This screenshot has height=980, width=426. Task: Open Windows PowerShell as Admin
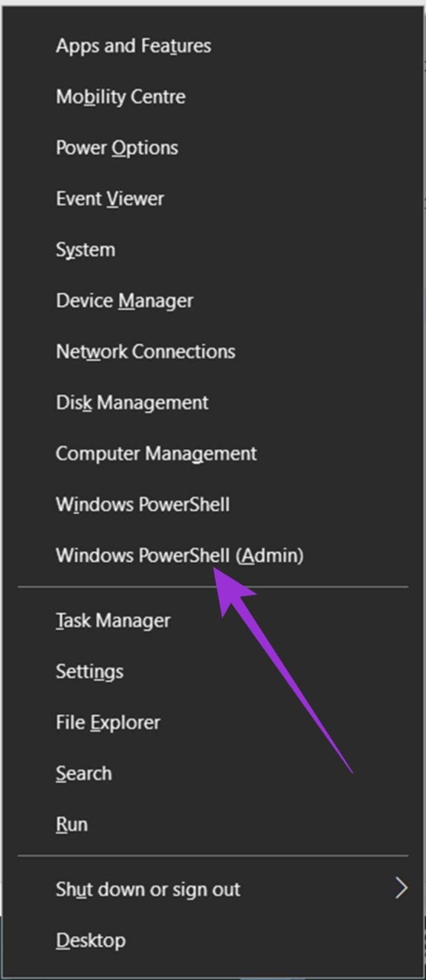(178, 555)
